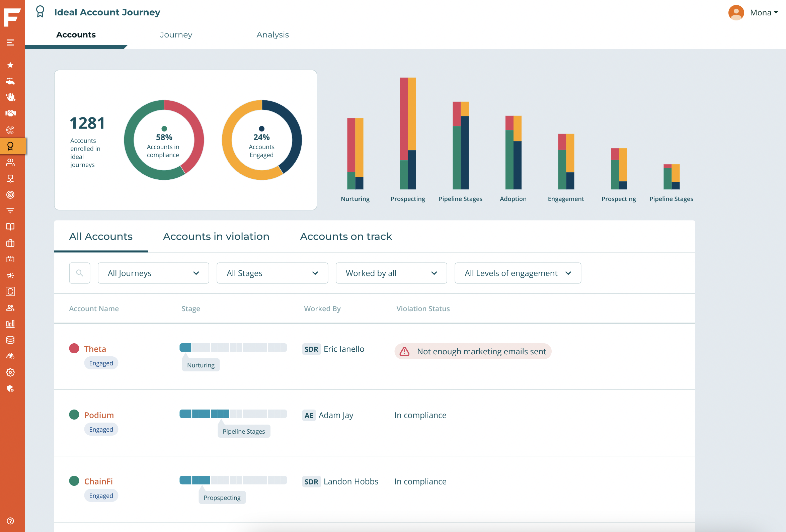Click the megaphone sidebar icon
The width and height of the screenshot is (786, 532).
pyautogui.click(x=10, y=275)
